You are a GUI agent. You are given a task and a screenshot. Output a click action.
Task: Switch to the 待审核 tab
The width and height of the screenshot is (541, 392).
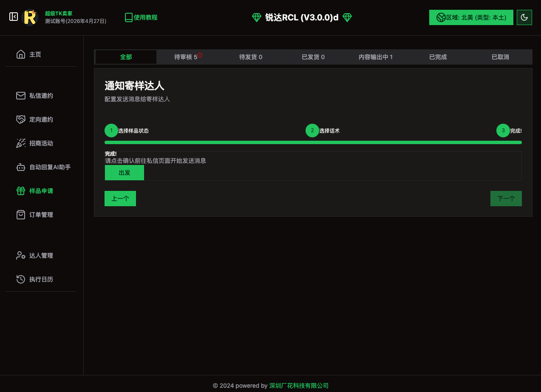tap(188, 57)
